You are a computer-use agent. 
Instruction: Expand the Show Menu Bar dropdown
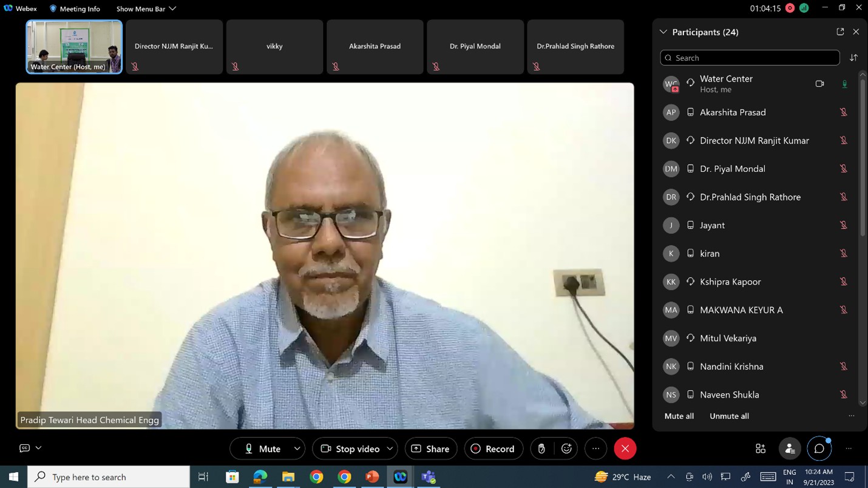[172, 8]
